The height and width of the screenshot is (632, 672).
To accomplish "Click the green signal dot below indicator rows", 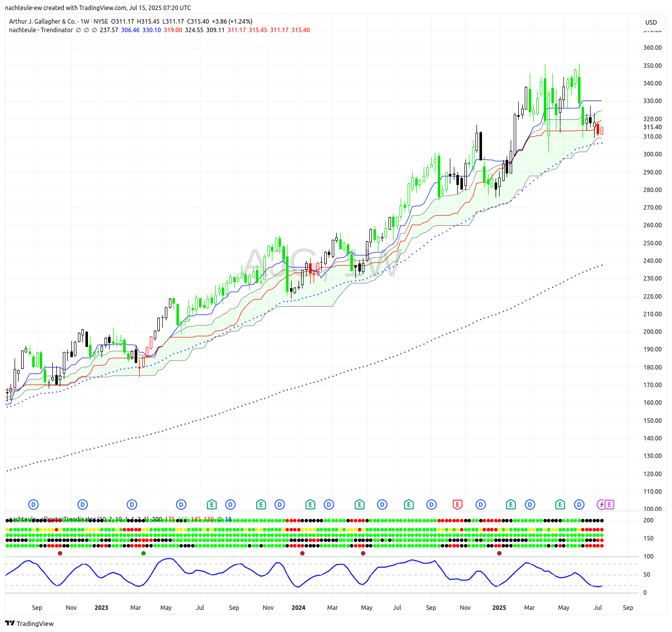I will (x=144, y=553).
